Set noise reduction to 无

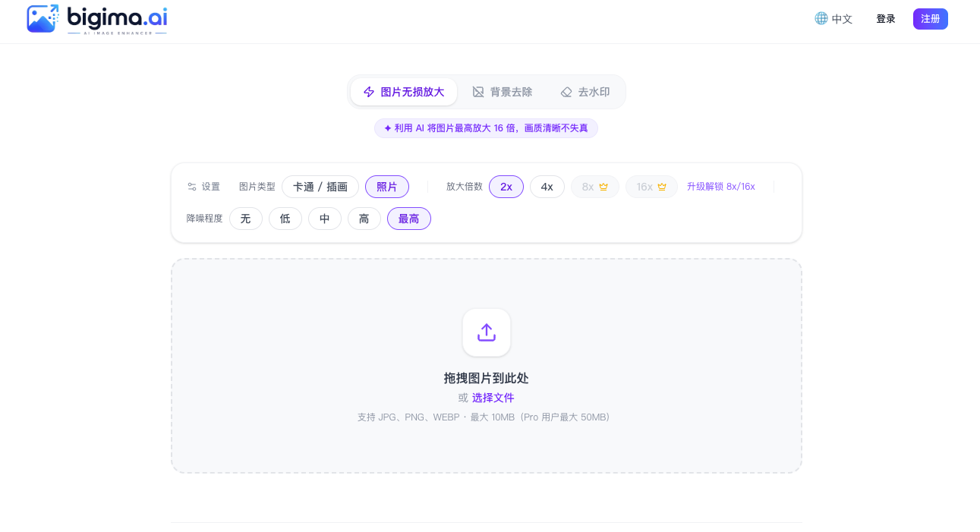pos(246,219)
